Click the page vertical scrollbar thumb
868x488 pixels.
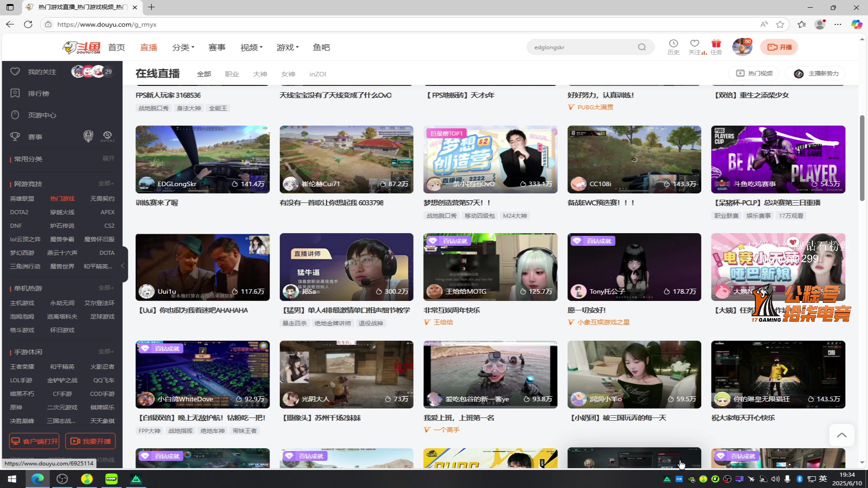(862, 158)
